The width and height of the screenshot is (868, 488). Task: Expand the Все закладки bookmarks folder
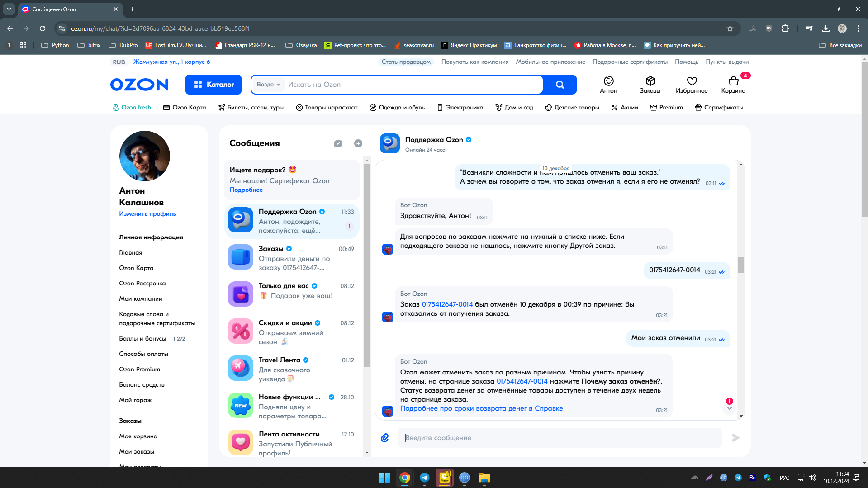coord(840,45)
